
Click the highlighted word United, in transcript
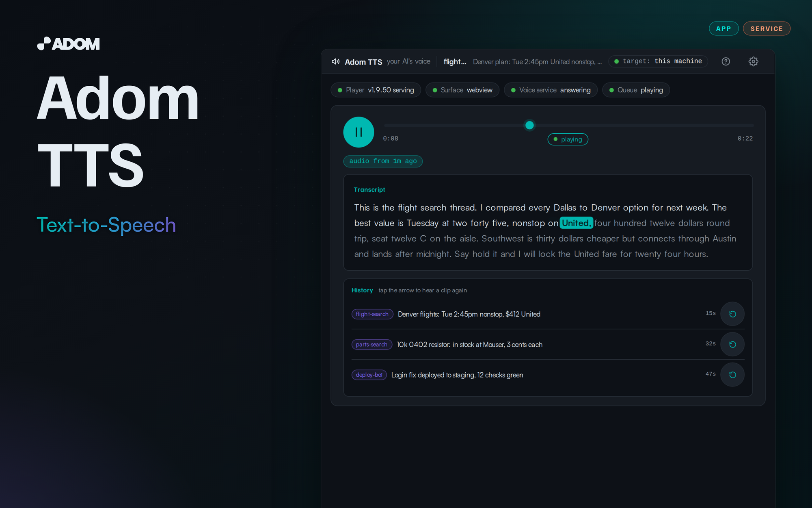point(577,223)
